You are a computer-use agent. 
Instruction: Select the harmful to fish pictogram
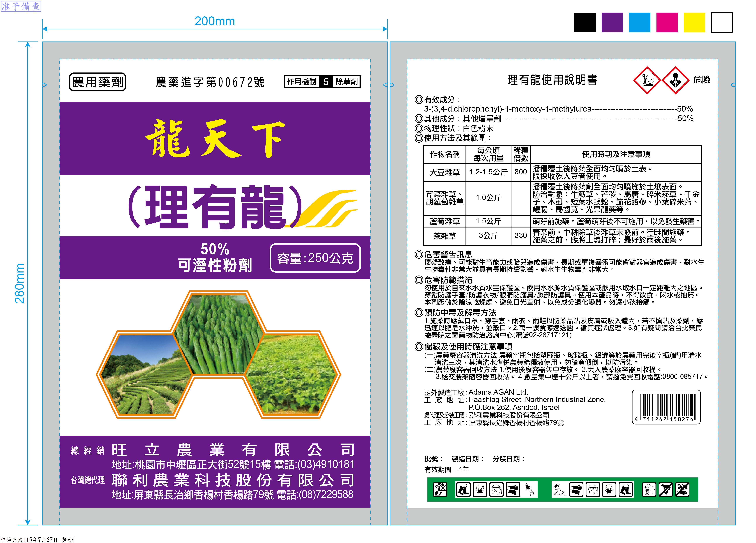coord(682,489)
